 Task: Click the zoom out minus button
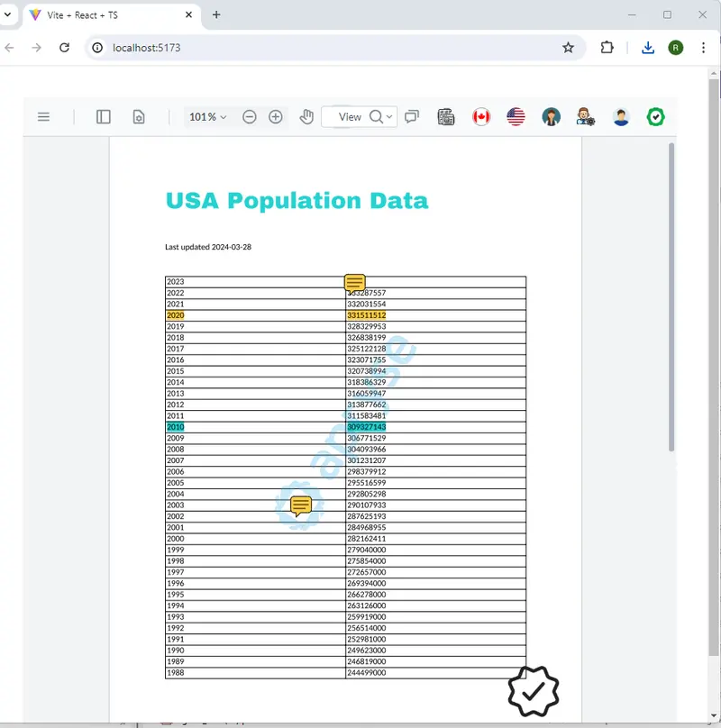pyautogui.click(x=250, y=116)
